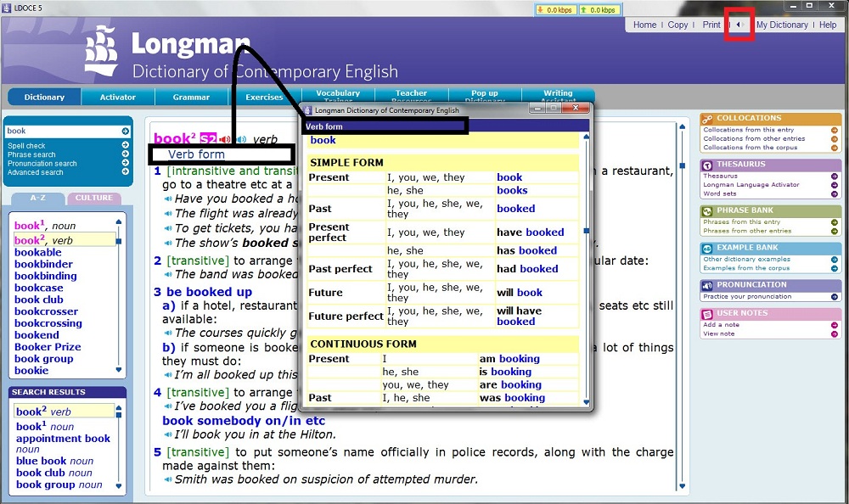This screenshot has height=504, width=849.
Task: Open Spell check via its arrow icon
Action: [x=125, y=146]
